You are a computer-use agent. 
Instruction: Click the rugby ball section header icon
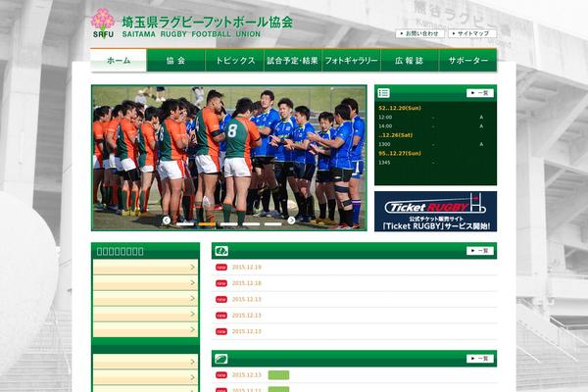(221, 359)
